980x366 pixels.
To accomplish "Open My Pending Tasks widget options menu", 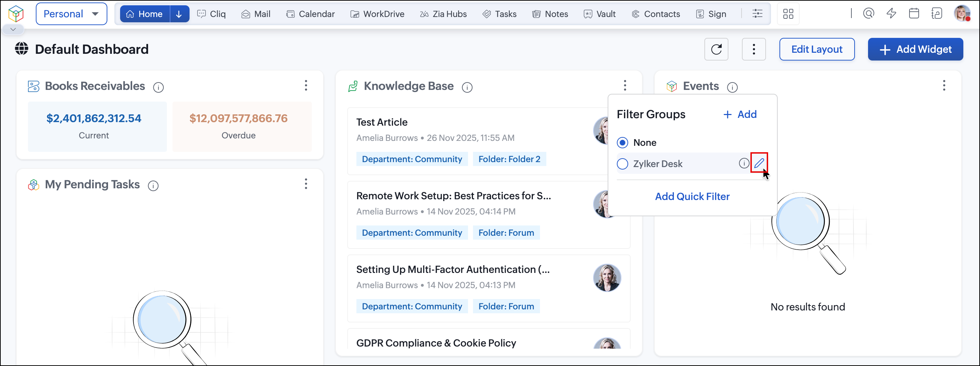I will [x=306, y=184].
